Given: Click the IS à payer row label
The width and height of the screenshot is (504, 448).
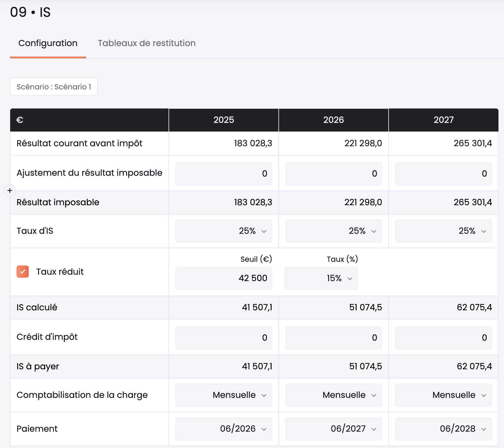Looking at the screenshot, I should click(38, 367).
